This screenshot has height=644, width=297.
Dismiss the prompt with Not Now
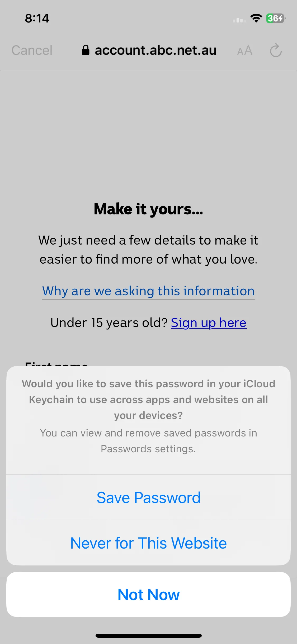coord(149,595)
